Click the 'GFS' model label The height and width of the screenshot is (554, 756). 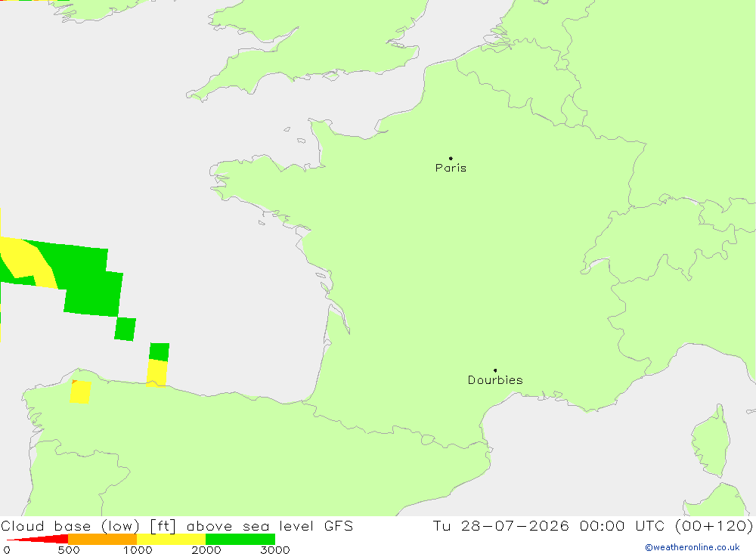[x=339, y=525]
